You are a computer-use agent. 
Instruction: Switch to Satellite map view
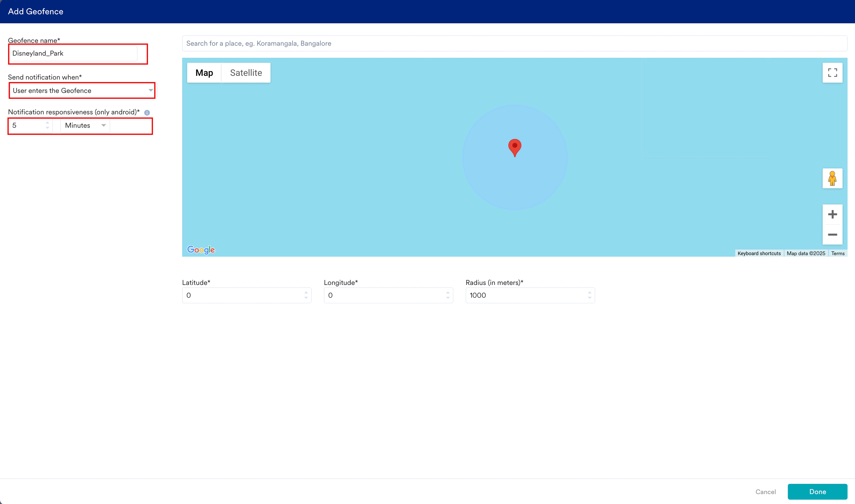point(246,73)
